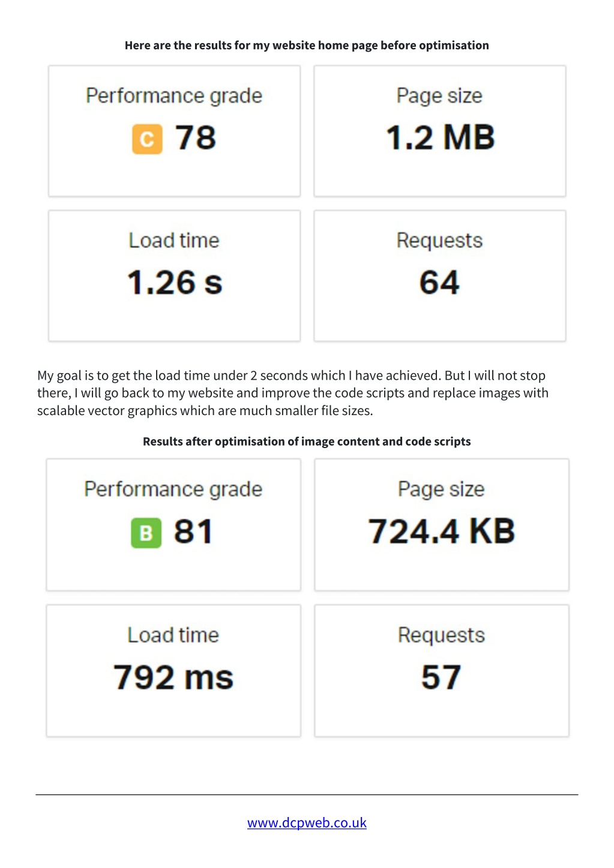
Task: Click the 57 requests value
Action: [x=441, y=677]
